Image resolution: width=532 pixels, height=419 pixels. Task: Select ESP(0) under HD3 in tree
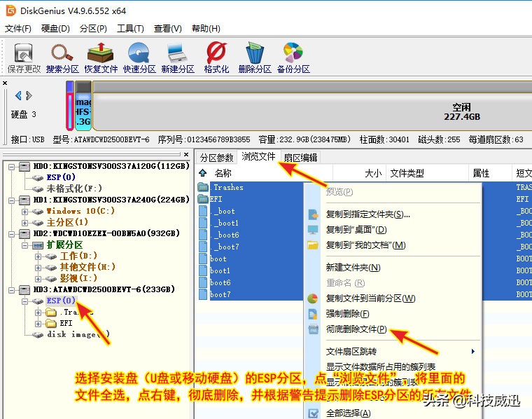(61, 301)
